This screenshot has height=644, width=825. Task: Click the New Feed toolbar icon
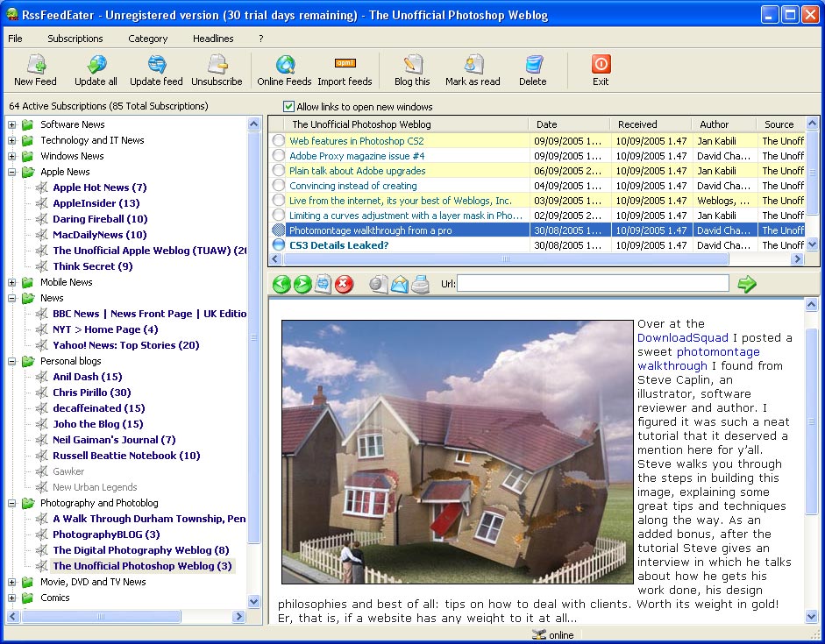tap(36, 64)
